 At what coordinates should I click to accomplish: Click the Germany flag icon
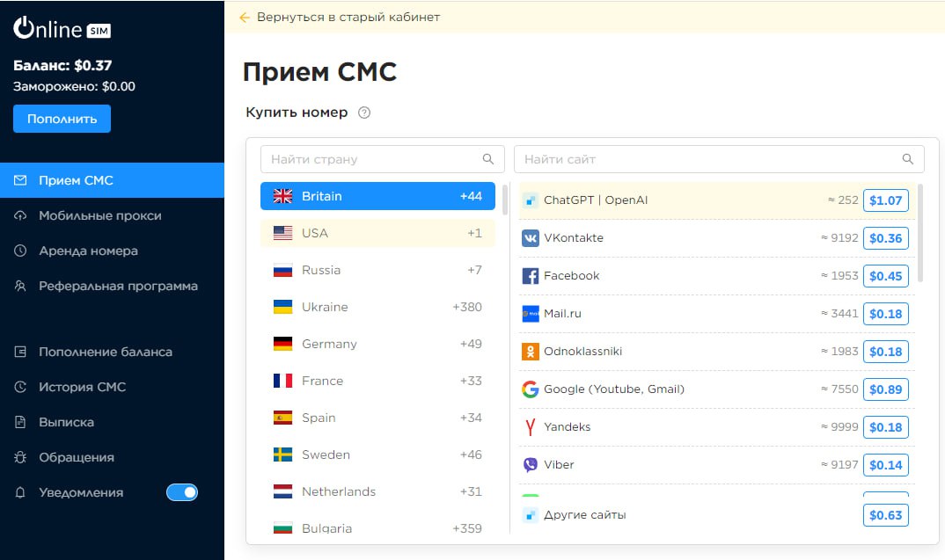(282, 344)
